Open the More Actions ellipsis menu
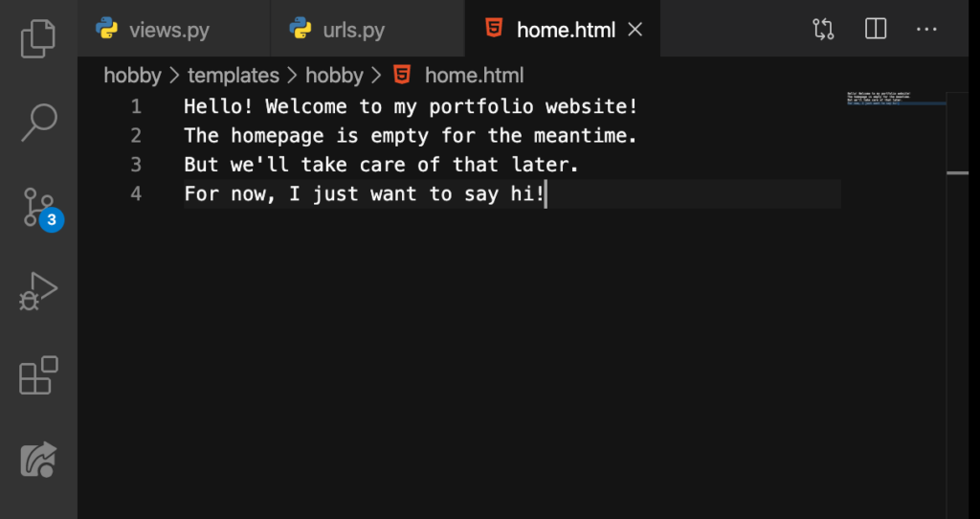 (x=926, y=29)
